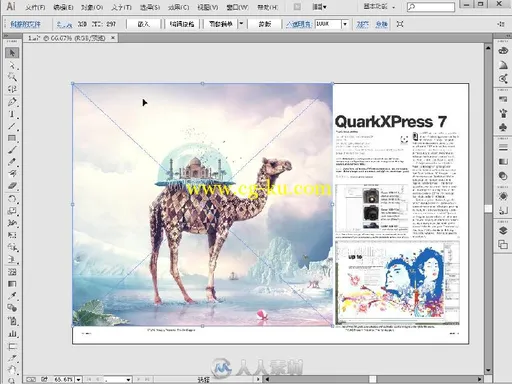Select the Rotate tool
Viewport: 512px width, 384px height.
point(12,199)
